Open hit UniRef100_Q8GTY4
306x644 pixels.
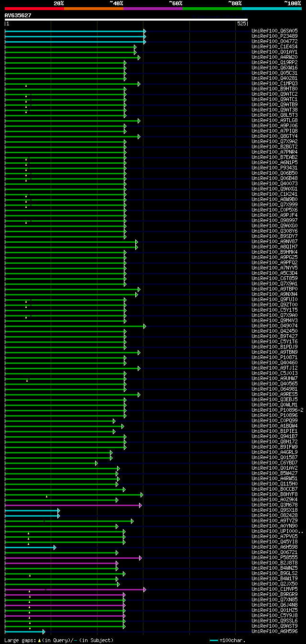(x=275, y=136)
